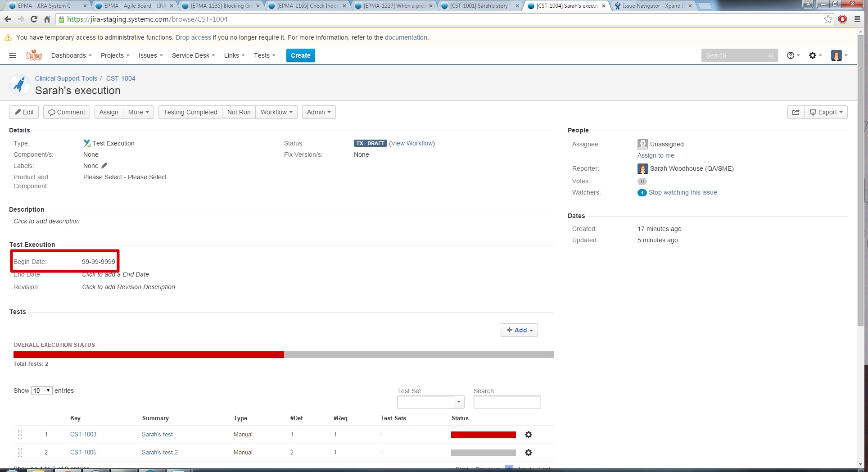Click the pencil icon to edit Labels
Viewport: 868px width, 472px height.
[104, 166]
